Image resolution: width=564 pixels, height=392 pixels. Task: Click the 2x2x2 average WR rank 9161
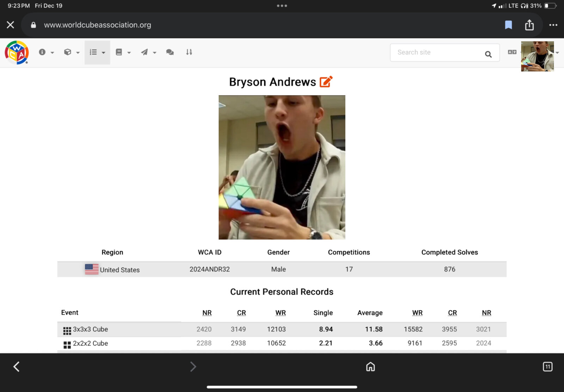pyautogui.click(x=415, y=343)
